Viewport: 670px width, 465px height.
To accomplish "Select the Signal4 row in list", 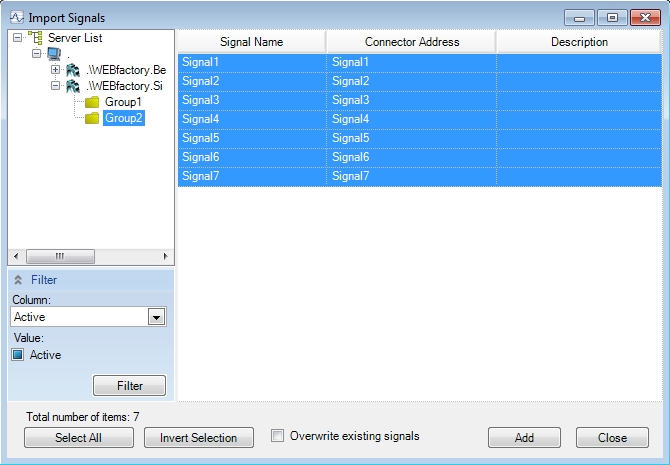I will [x=251, y=119].
